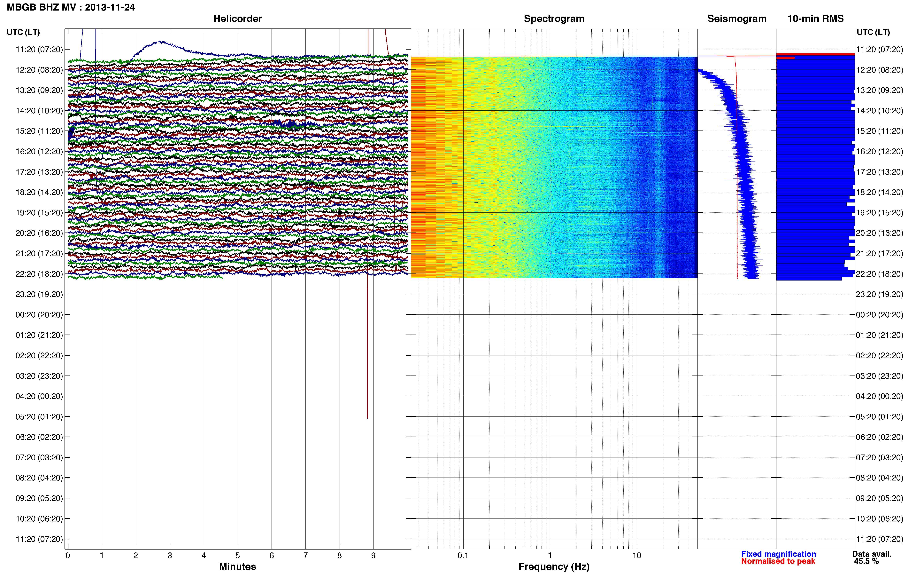Click 00:20 (20:20) on the RMS panel axis
Image resolution: width=924 pixels, height=578 pixels.
(879, 315)
